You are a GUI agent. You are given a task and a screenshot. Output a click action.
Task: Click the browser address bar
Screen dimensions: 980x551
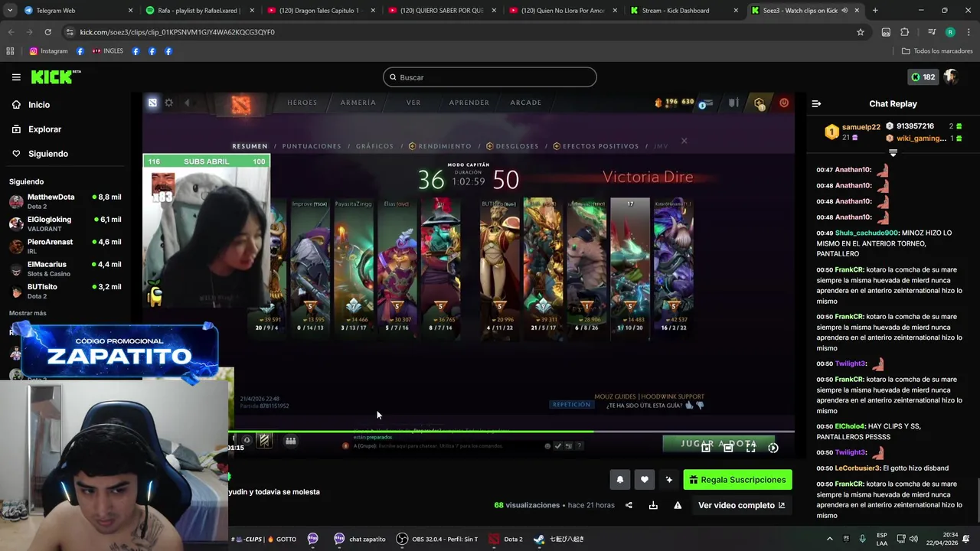tap(459, 32)
